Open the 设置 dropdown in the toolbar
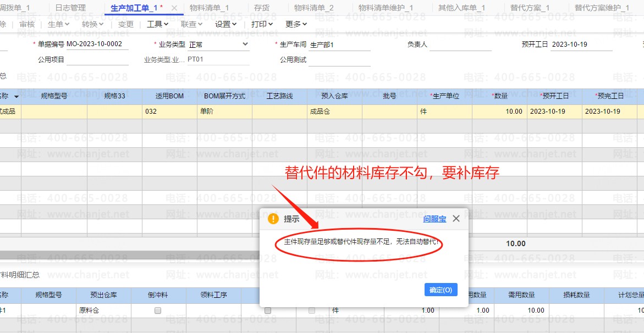The height and width of the screenshot is (333, 644). point(225,24)
